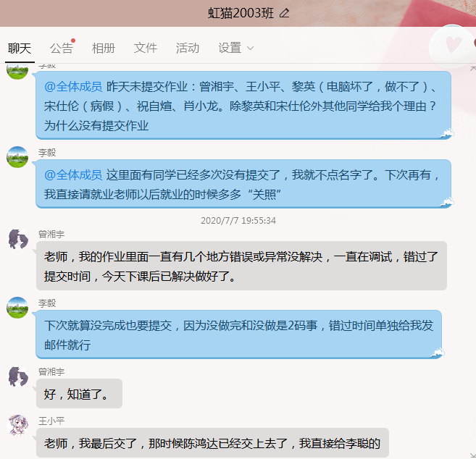The width and height of the screenshot is (476, 459).
Task: Select the 聊天 chat tab
Action: (20, 48)
